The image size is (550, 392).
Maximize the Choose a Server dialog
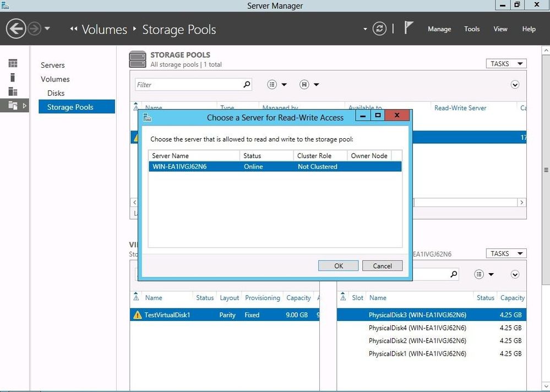(x=378, y=115)
